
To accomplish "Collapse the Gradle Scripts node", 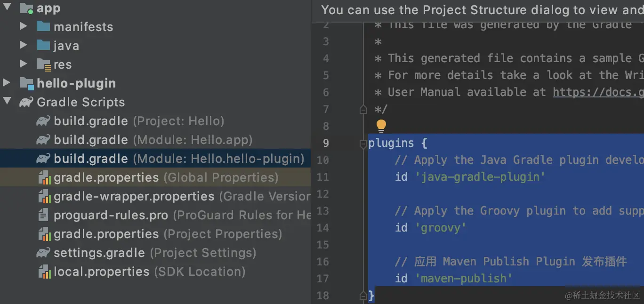I will (8, 101).
